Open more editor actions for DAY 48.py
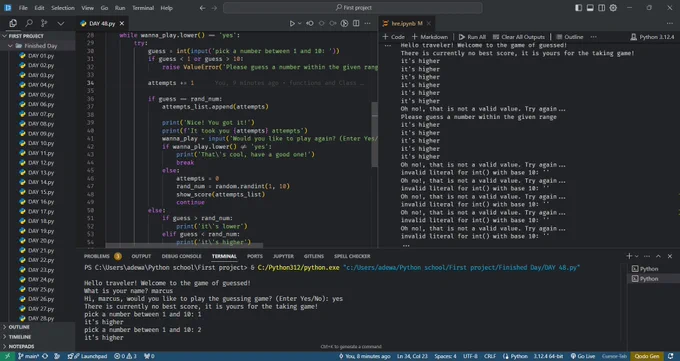680x361 pixels. [367, 23]
